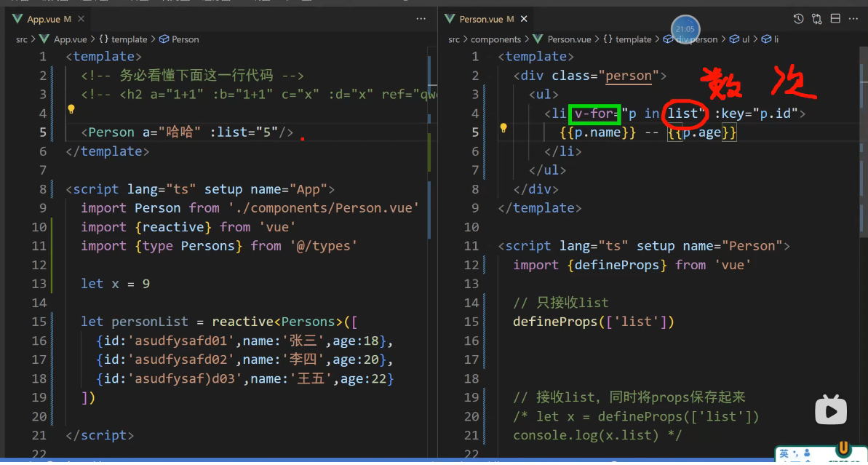The image size is (868, 465).
Task: Click 'class="person"' in Person.vue
Action: [605, 76]
